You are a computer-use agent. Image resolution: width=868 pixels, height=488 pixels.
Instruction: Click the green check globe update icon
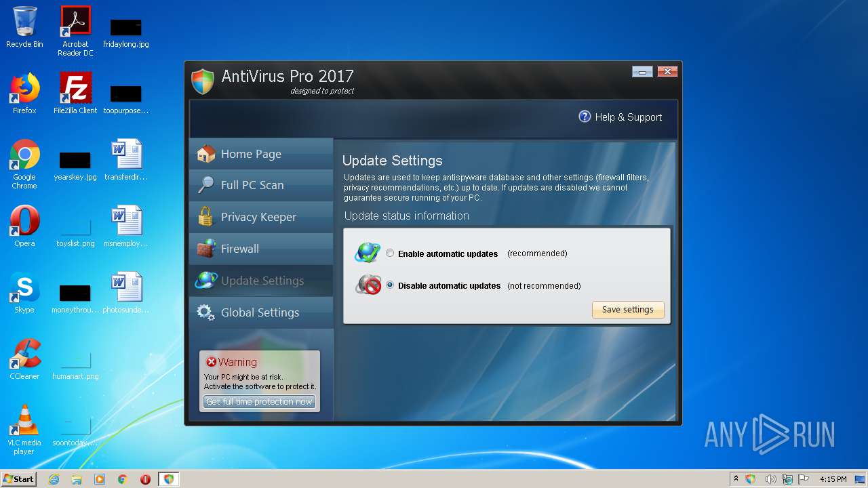368,253
